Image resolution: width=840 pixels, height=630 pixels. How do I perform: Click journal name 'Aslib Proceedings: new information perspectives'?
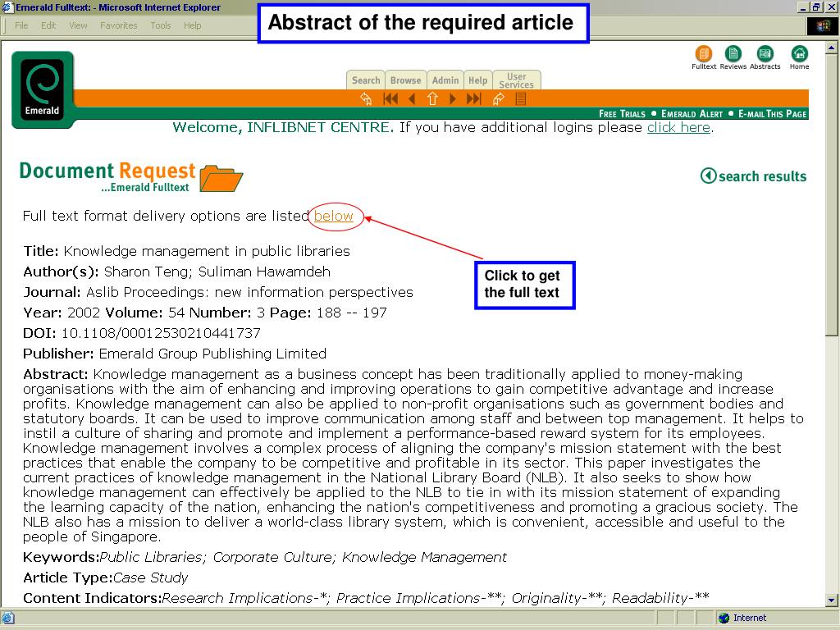(249, 292)
